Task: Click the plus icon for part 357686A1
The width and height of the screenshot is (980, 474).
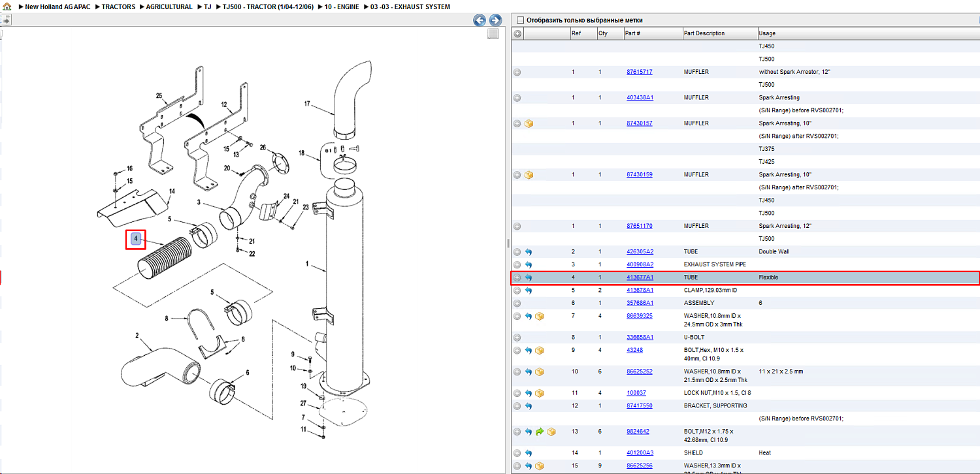Action: pos(517,304)
